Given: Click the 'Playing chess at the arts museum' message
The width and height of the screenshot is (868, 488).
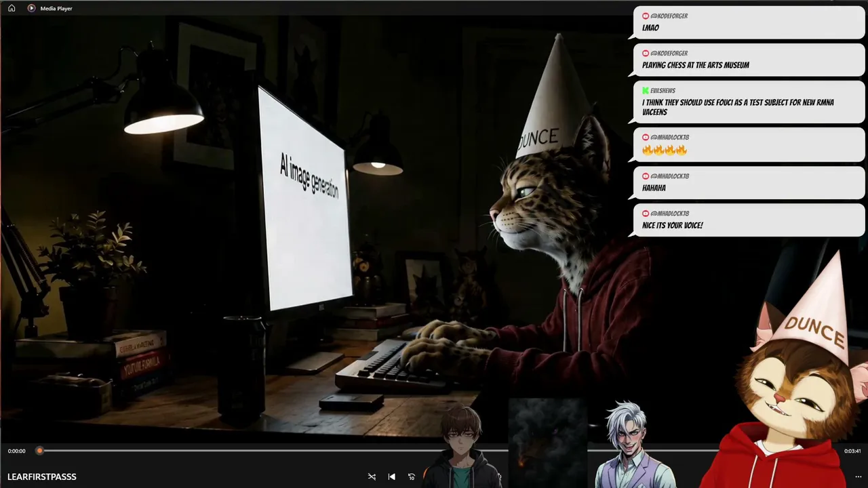Looking at the screenshot, I should [749, 60].
